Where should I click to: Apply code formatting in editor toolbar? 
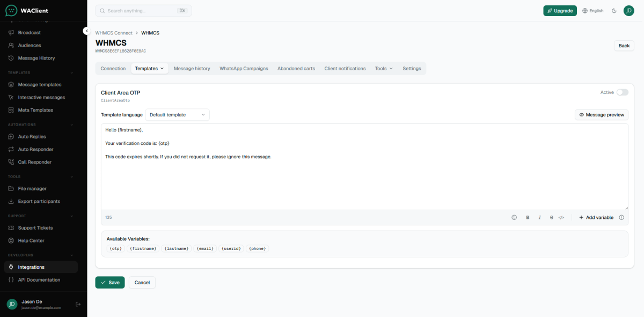click(561, 217)
